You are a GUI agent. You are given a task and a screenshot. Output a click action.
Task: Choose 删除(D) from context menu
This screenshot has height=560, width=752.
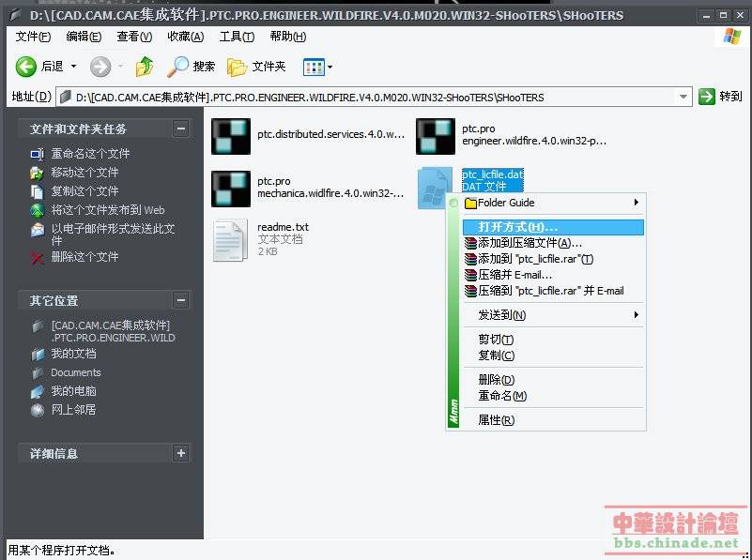tap(553, 380)
